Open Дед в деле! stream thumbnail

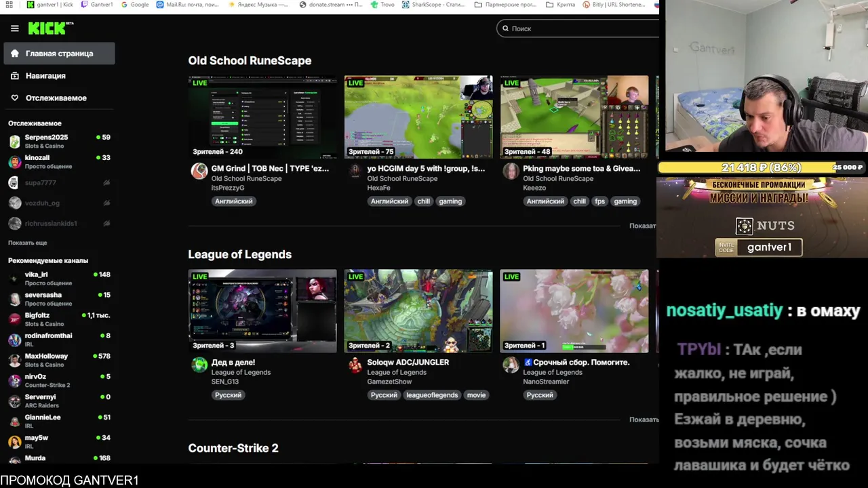[262, 311]
